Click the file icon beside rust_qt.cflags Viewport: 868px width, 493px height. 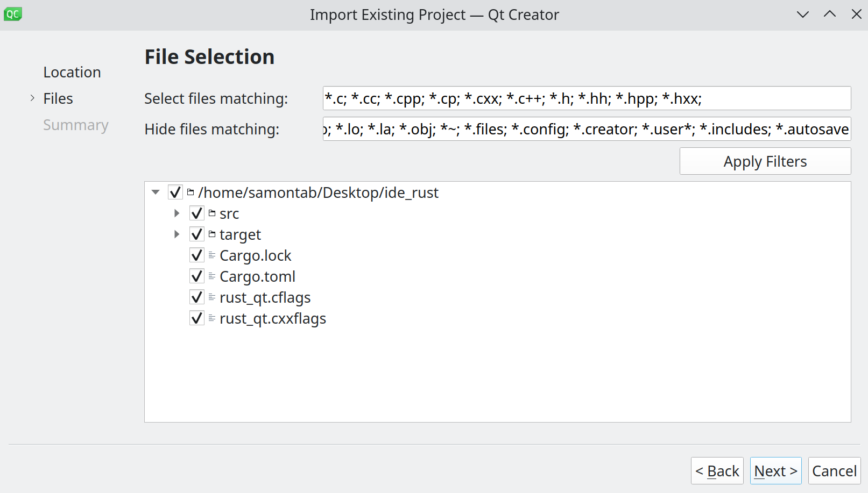tap(211, 297)
